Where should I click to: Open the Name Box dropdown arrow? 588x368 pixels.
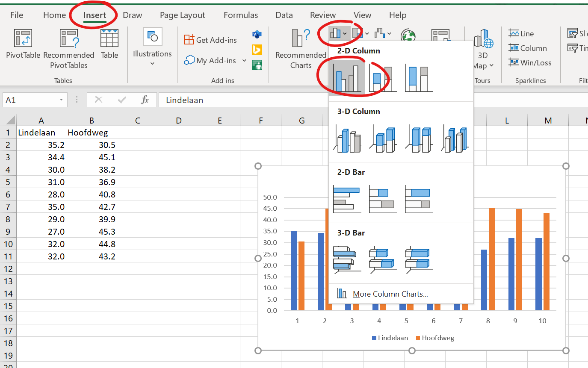click(x=61, y=100)
